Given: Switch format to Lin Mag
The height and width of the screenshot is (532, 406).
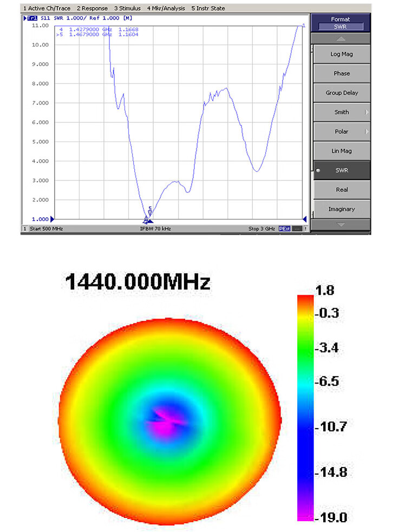Looking at the screenshot, I should (x=341, y=151).
